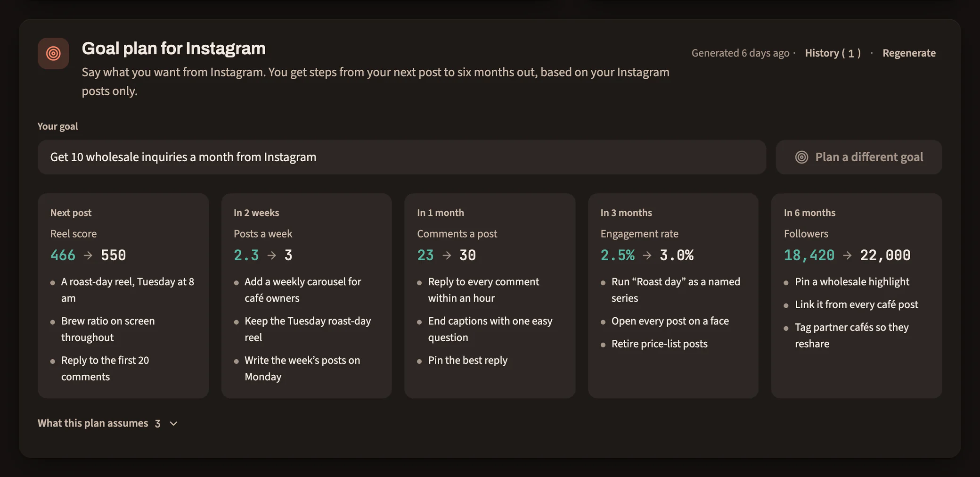Click the goal text input field
980x477 pixels.
(401, 157)
